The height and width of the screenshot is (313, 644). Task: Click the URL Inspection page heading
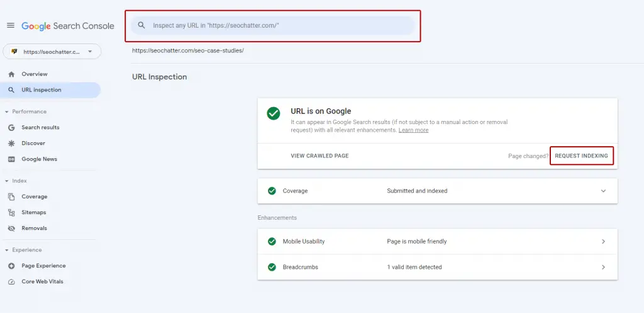tap(159, 77)
